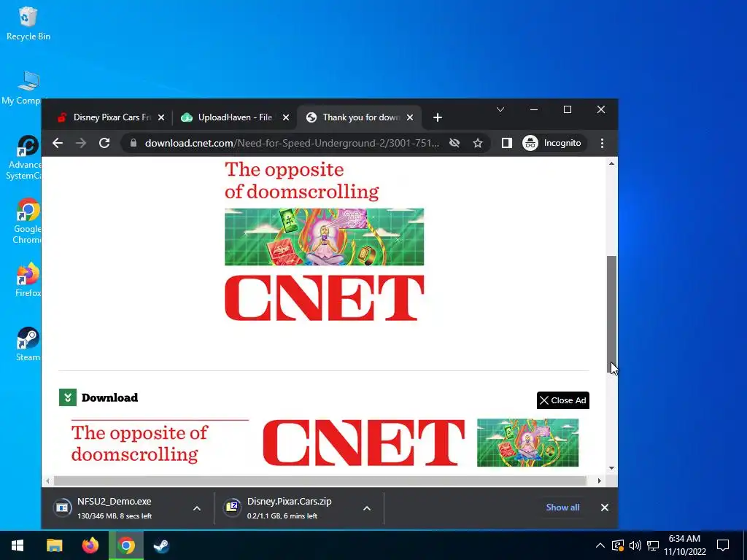
Task: Show hidden system tray icons
Action: coord(600,545)
